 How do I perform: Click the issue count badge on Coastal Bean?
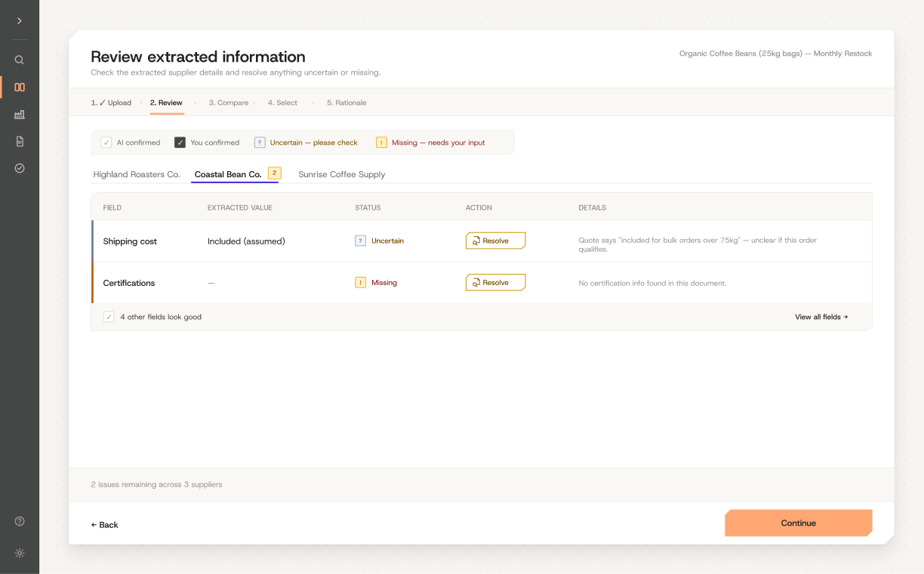[275, 173]
